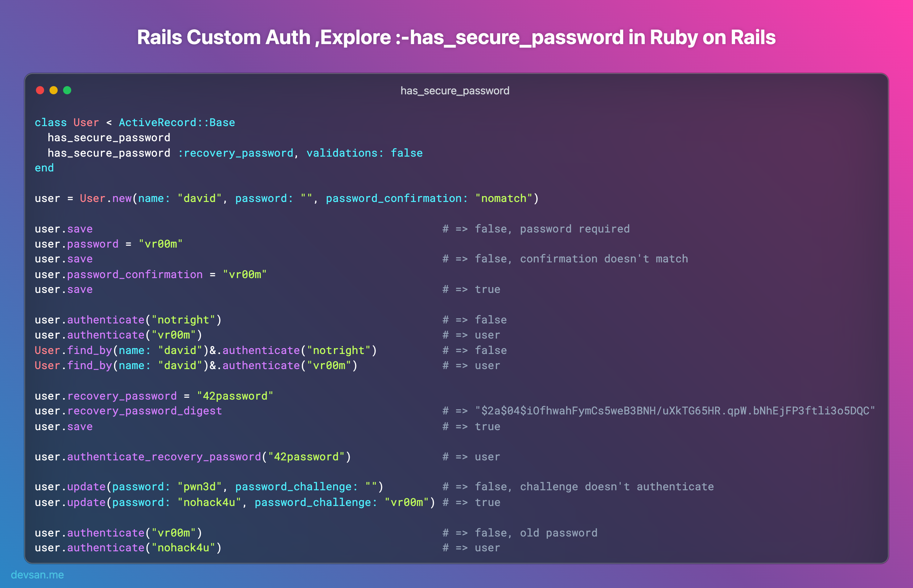Click 'confirmation doesn't match' comment
The image size is (913, 588).
pos(604,259)
